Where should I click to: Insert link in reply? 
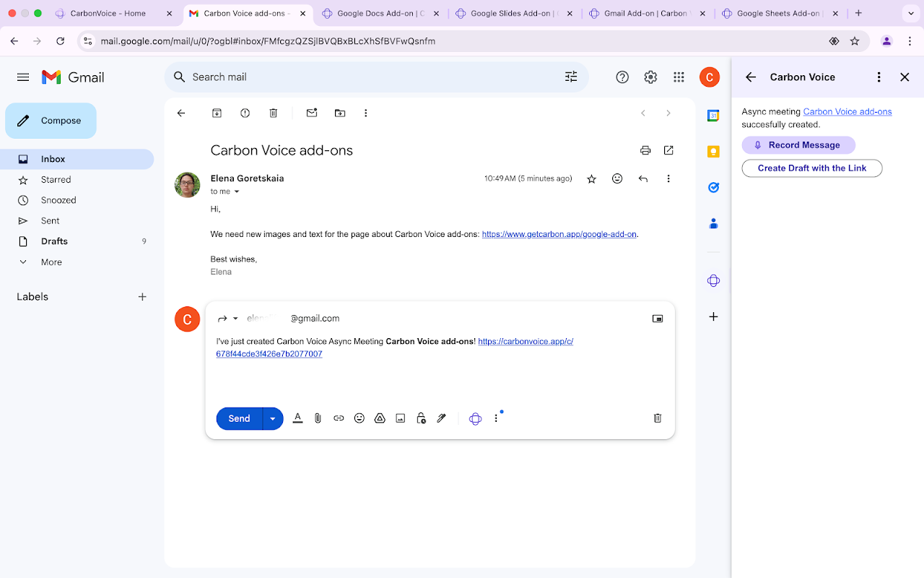pyautogui.click(x=339, y=418)
